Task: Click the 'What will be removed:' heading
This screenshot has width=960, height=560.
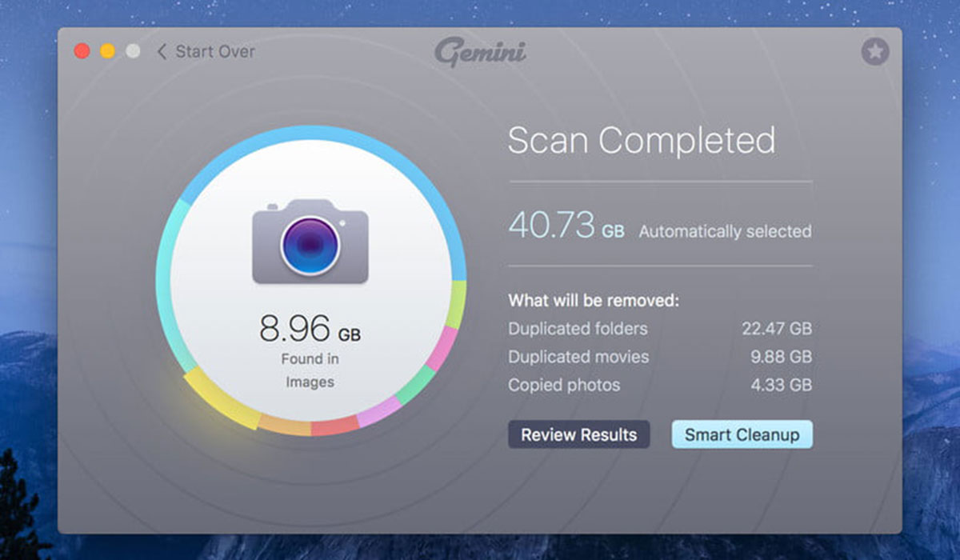Action: click(594, 302)
